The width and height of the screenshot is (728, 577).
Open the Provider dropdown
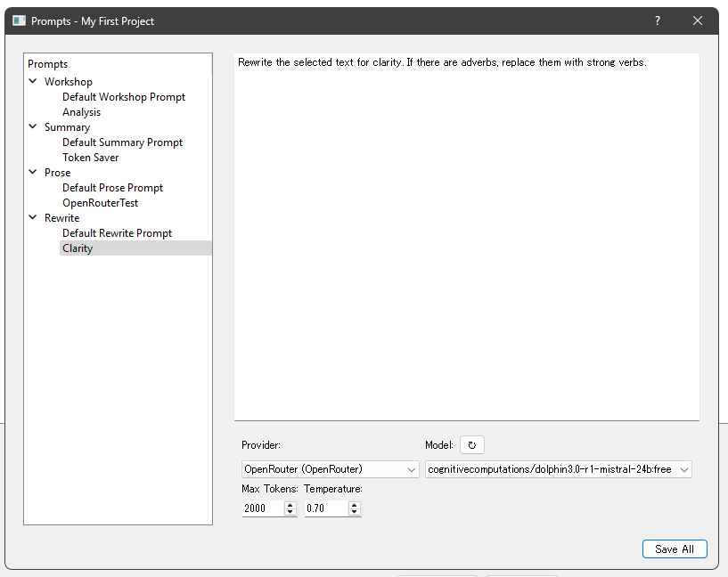click(x=330, y=469)
